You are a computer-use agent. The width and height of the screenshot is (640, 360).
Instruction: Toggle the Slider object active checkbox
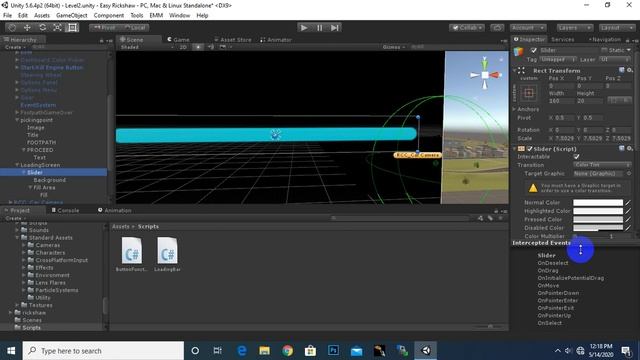[x=533, y=50]
